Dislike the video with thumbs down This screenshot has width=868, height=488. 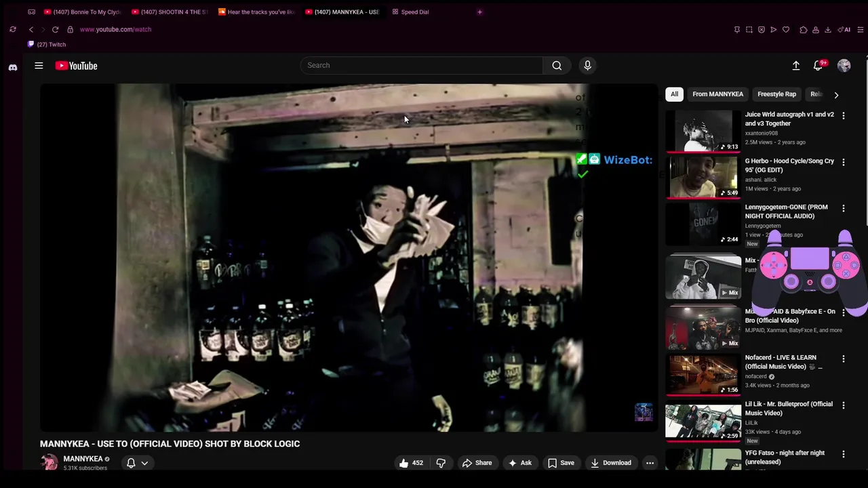pyautogui.click(x=441, y=463)
